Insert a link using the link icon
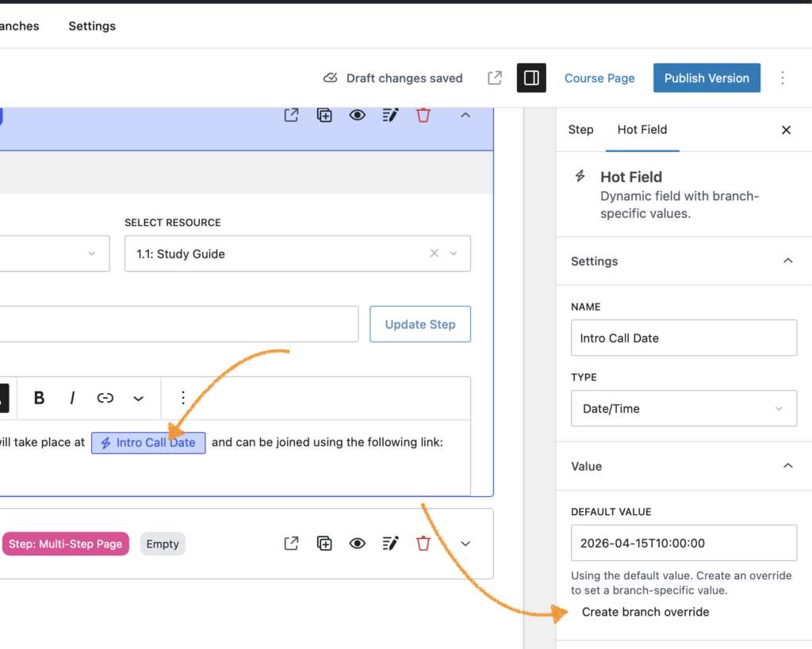This screenshot has width=812, height=649. click(105, 398)
